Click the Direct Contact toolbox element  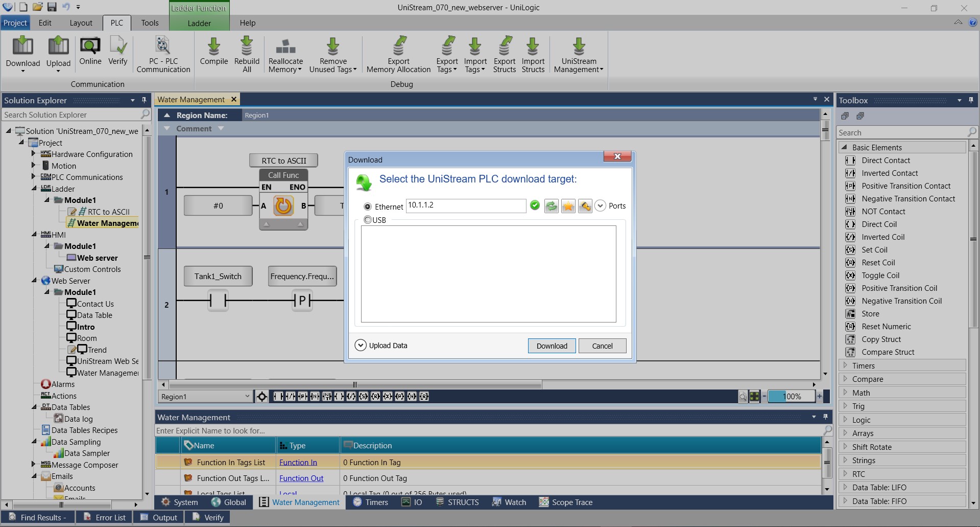pos(886,161)
